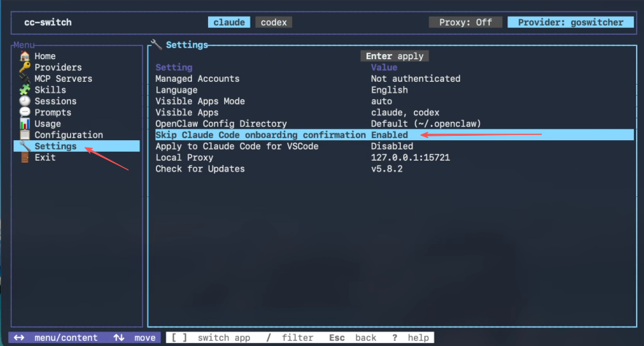Click the [ ] switch app hint
Viewport: 644px width, 346px height.
pyautogui.click(x=211, y=337)
